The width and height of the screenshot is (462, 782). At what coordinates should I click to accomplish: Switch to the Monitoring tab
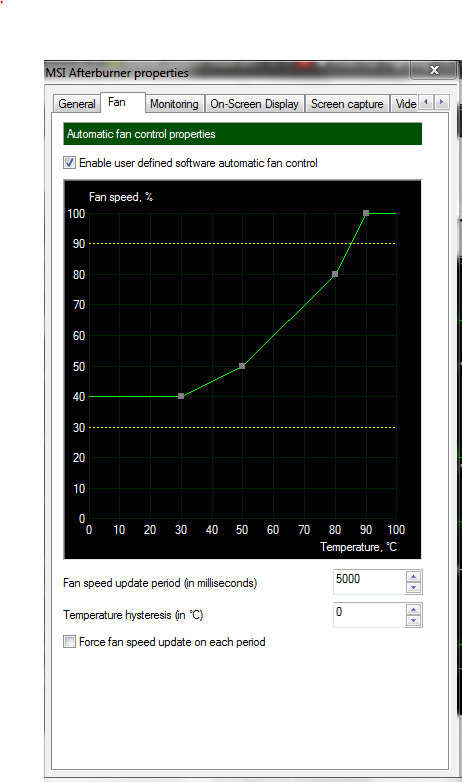tap(174, 104)
